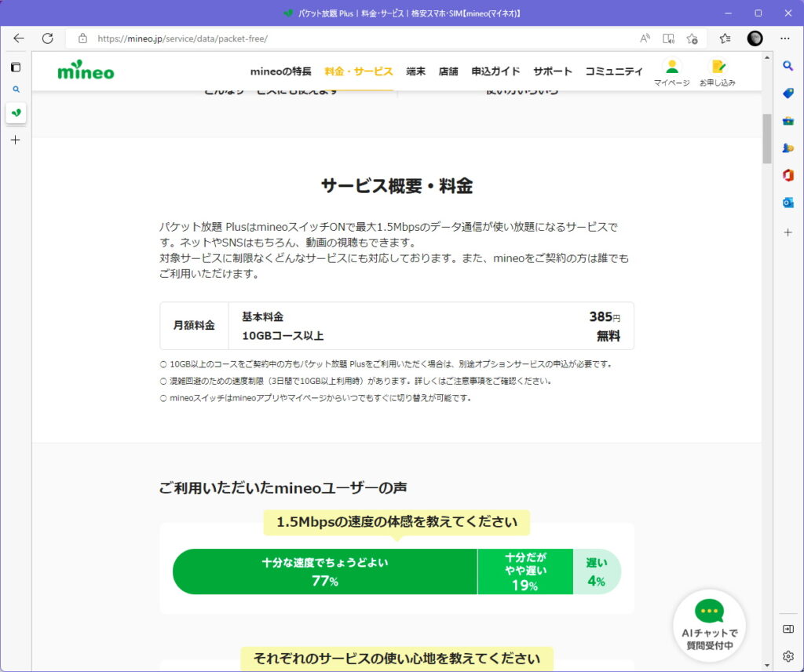Viewport: 804px width, 672px height.
Task: Open マイページ account icon
Action: coord(672,72)
